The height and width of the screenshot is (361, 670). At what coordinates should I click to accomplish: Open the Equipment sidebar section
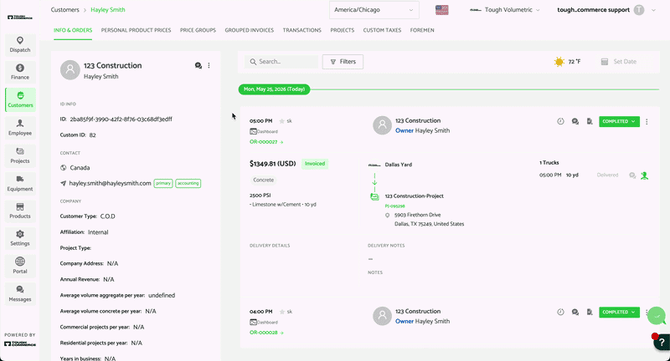pos(20,183)
